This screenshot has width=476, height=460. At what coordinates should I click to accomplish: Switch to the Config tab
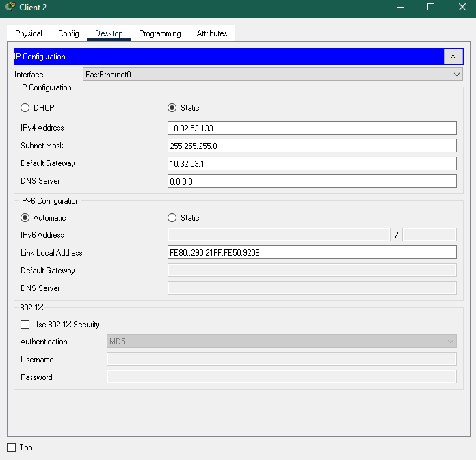tap(68, 33)
